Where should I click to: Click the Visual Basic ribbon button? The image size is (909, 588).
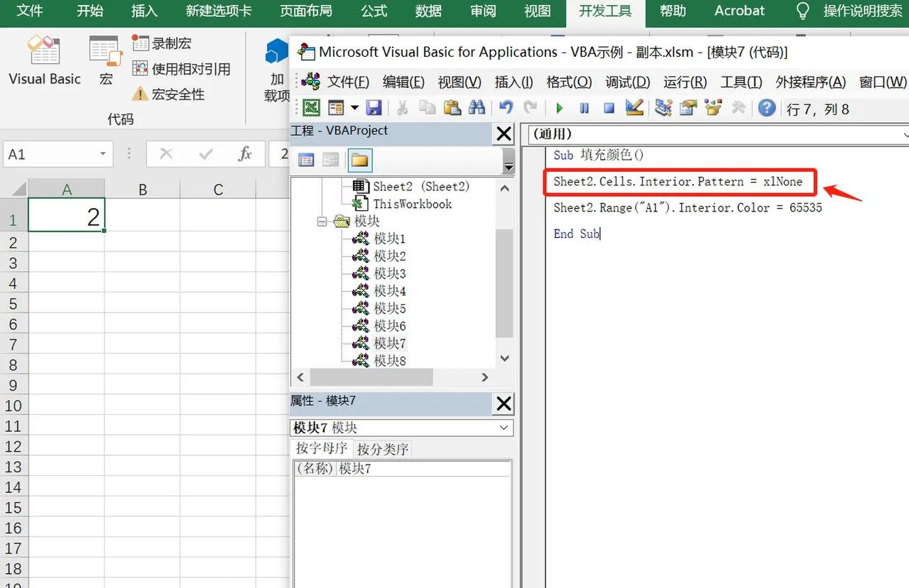(x=44, y=62)
